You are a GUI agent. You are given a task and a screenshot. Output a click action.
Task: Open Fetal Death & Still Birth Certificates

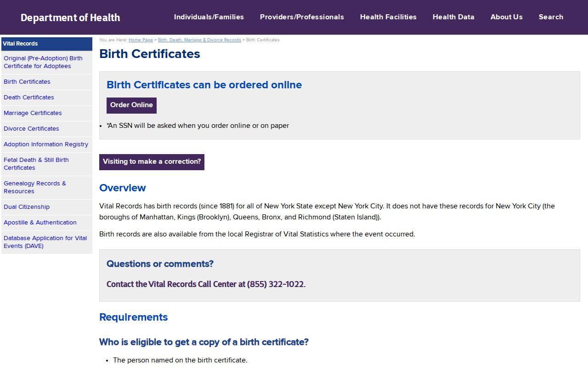pyautogui.click(x=47, y=164)
